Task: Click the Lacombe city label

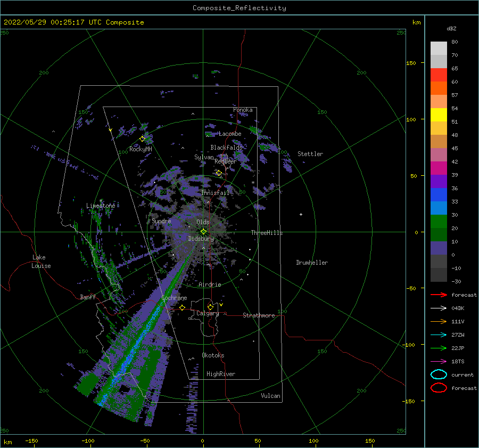Action: [230, 134]
